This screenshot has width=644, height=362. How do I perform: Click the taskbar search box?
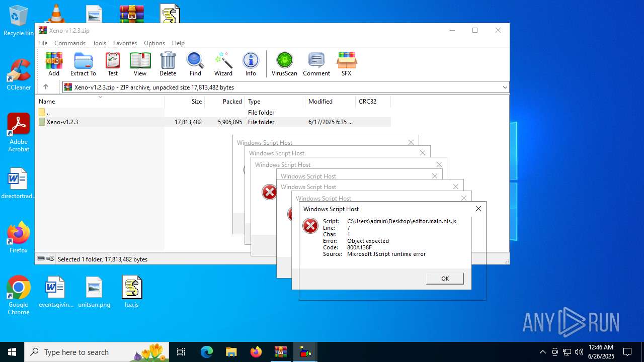pyautogui.click(x=97, y=352)
